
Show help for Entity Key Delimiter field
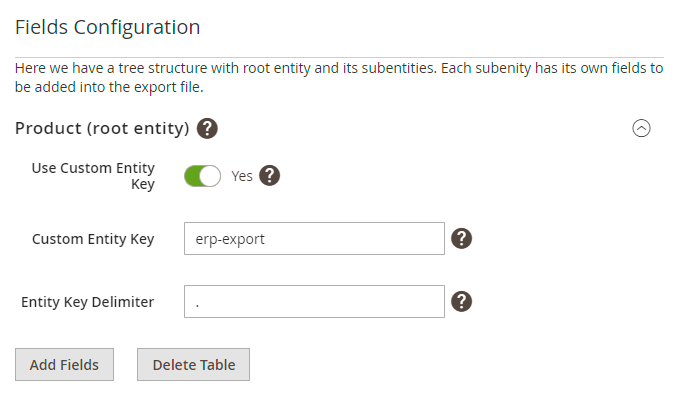click(461, 301)
